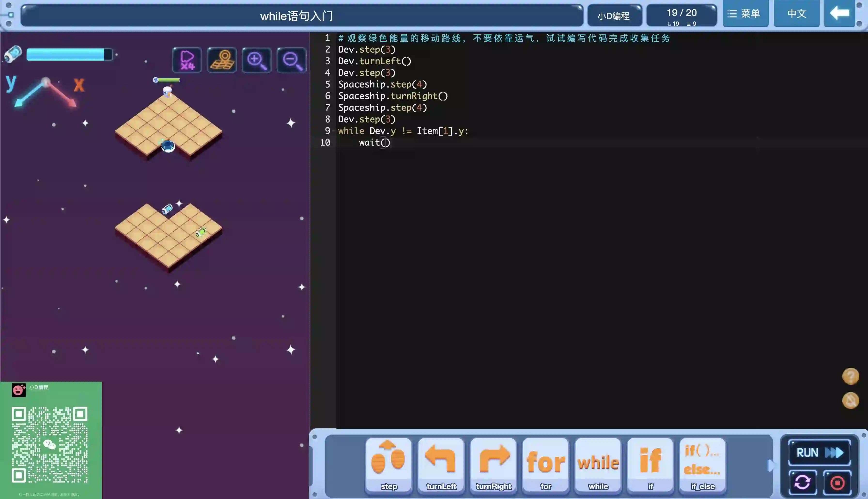This screenshot has width=868, height=499.
Task: Add an if statement block
Action: point(650,465)
